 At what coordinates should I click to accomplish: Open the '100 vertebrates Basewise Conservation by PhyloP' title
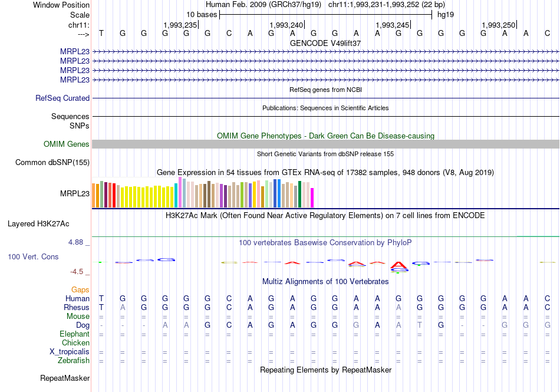click(325, 243)
